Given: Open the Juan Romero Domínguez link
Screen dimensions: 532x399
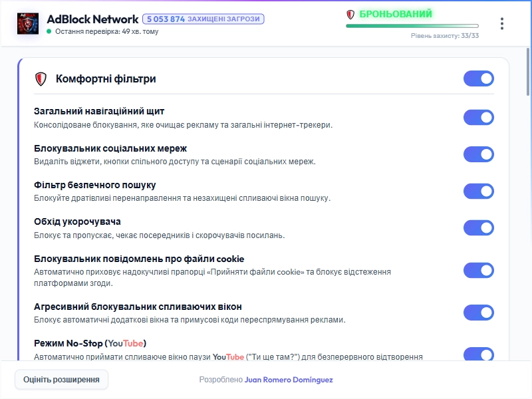Looking at the screenshot, I should point(289,380).
